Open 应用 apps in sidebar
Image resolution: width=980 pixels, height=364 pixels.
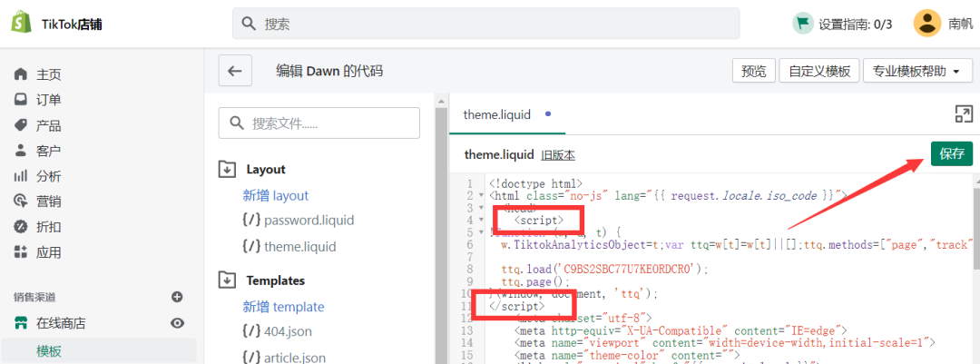[x=38, y=252]
